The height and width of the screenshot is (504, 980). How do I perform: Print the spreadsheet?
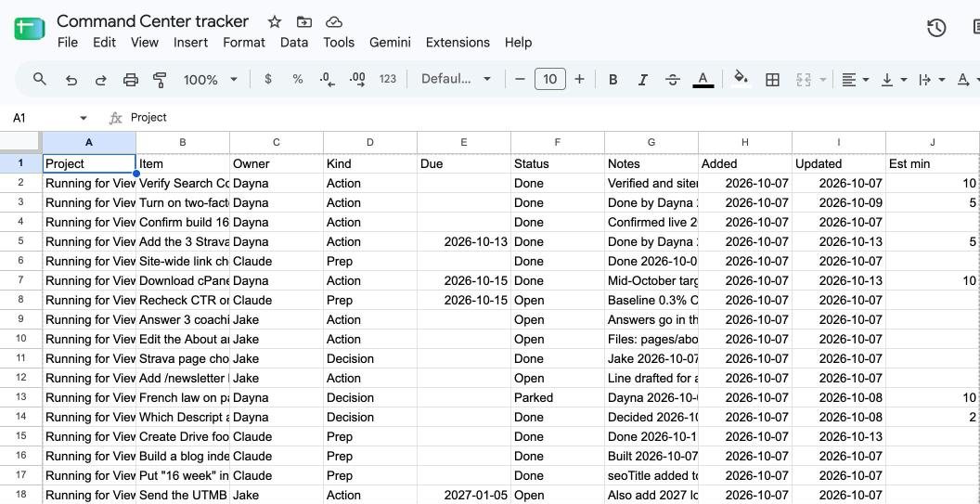click(130, 80)
